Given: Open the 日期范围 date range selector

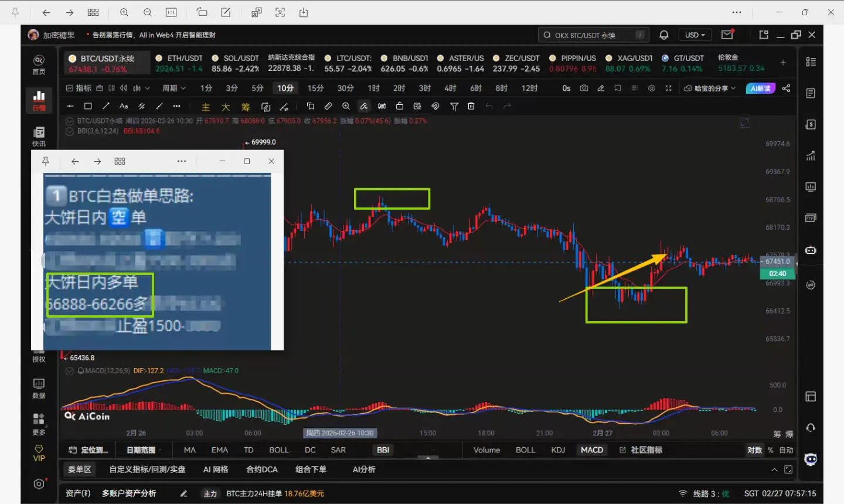Looking at the screenshot, I should click(141, 450).
